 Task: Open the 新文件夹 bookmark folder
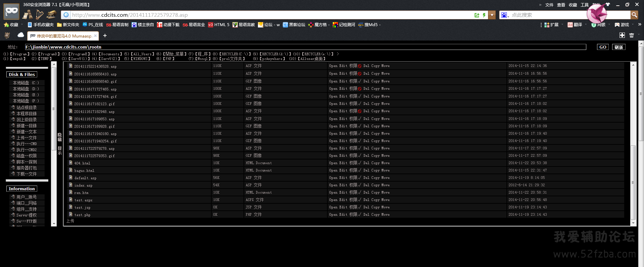point(68,24)
